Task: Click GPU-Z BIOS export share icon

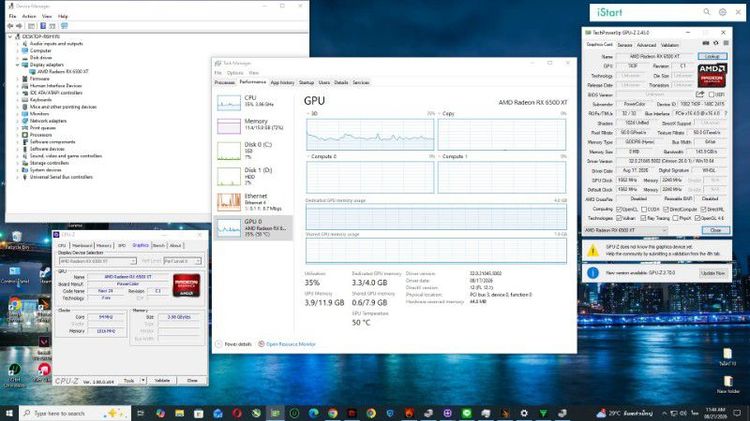Action: click(700, 94)
